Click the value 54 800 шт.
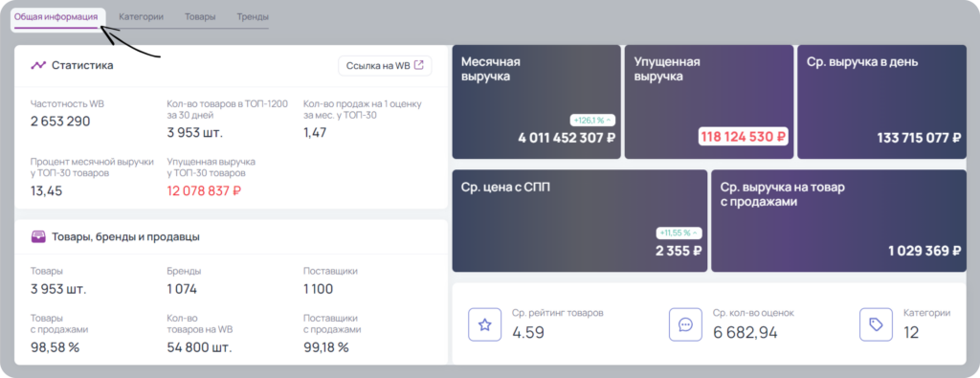This screenshot has height=378, width=980. coord(199,347)
